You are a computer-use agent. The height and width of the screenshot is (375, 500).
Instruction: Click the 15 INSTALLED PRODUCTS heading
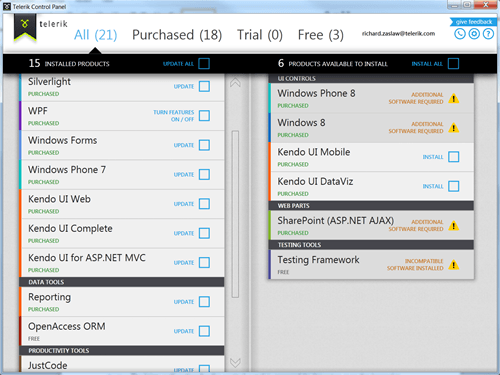coord(69,63)
